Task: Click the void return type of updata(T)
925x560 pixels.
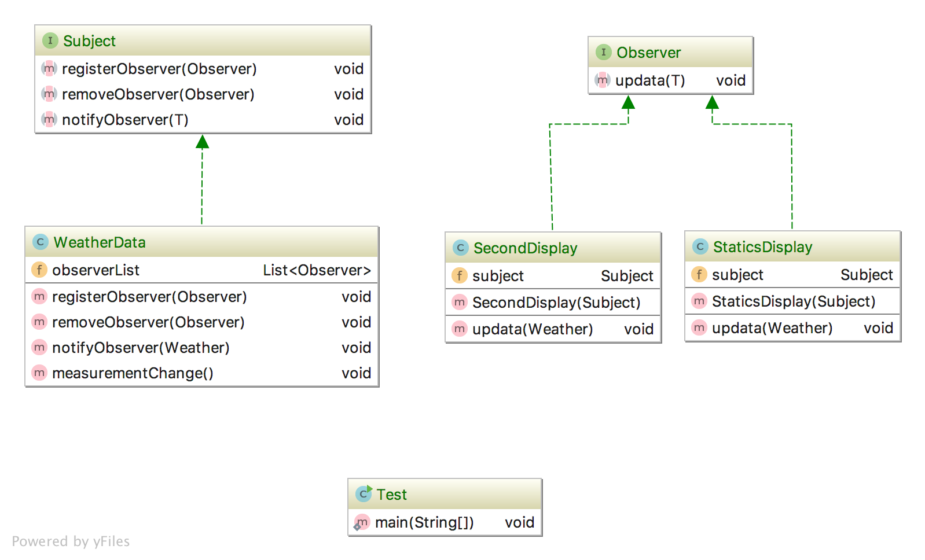Action: tap(731, 80)
